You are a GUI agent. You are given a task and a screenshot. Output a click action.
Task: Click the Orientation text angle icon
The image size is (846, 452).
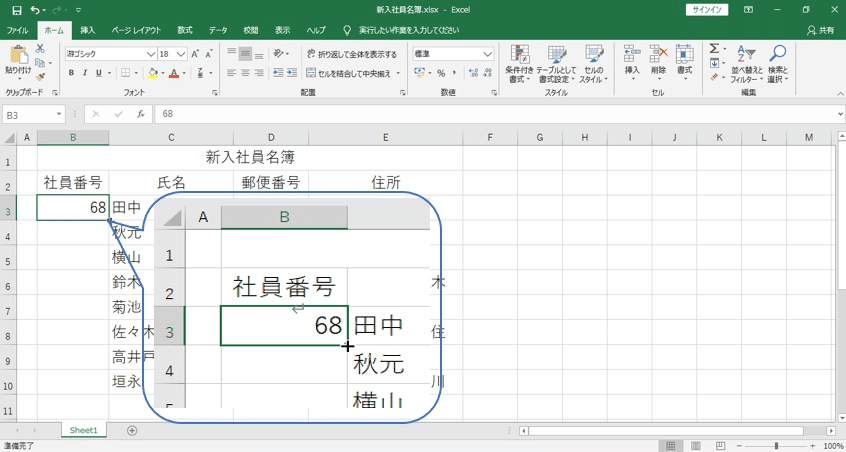click(278, 53)
